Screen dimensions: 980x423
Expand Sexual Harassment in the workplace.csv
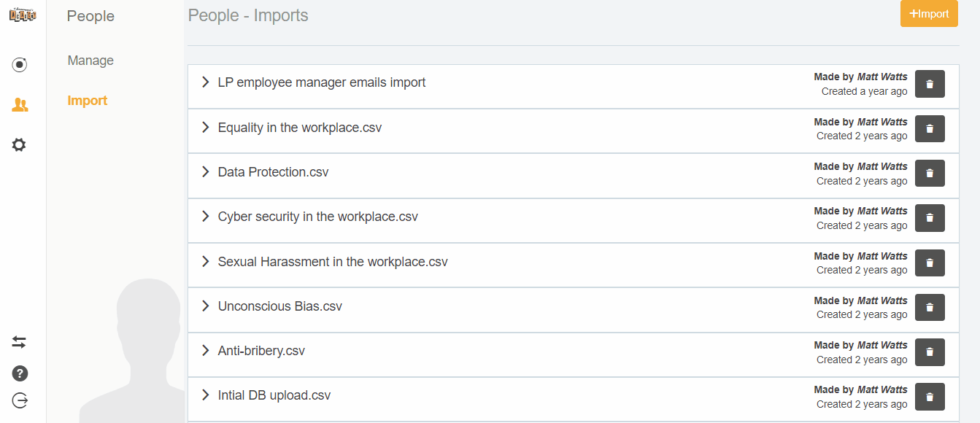(205, 262)
